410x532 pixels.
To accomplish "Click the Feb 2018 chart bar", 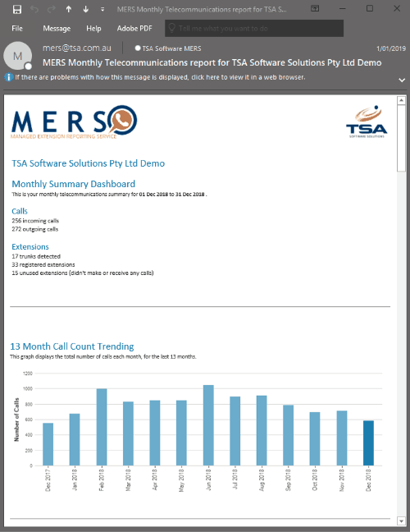I will coord(102,427).
